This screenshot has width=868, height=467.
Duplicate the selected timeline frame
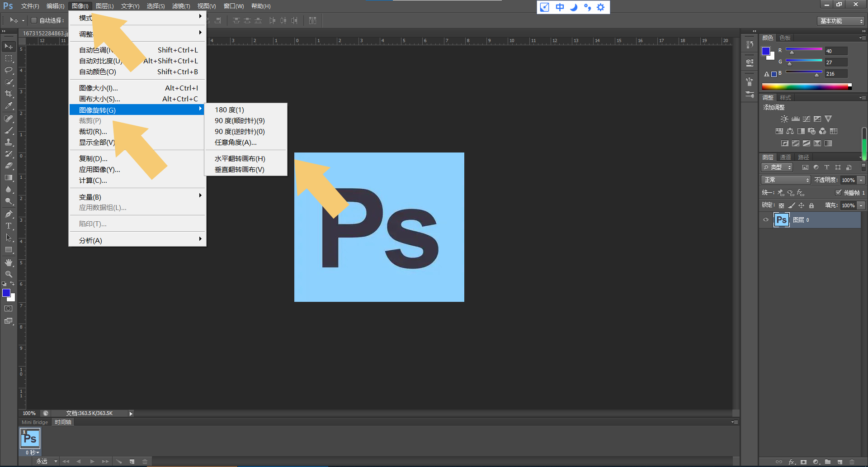132,462
